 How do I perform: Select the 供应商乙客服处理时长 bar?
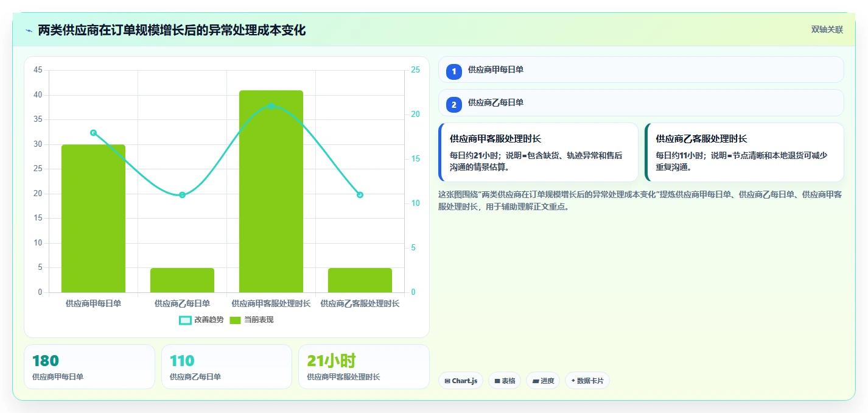point(360,280)
